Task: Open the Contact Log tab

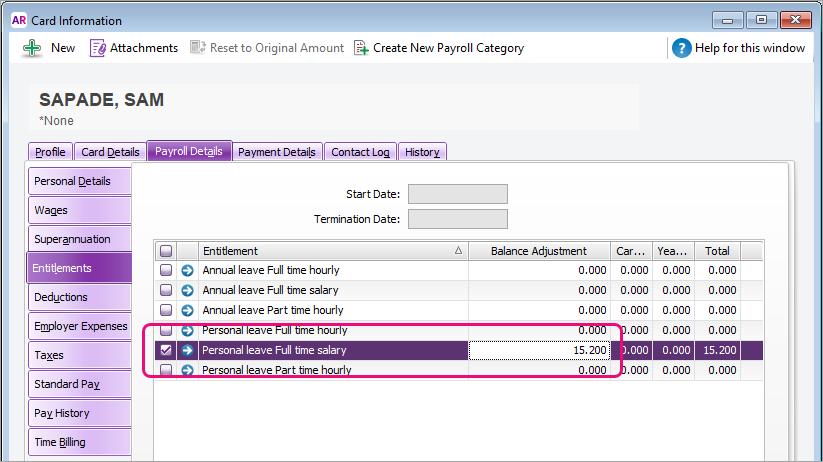Action: pyautogui.click(x=360, y=152)
